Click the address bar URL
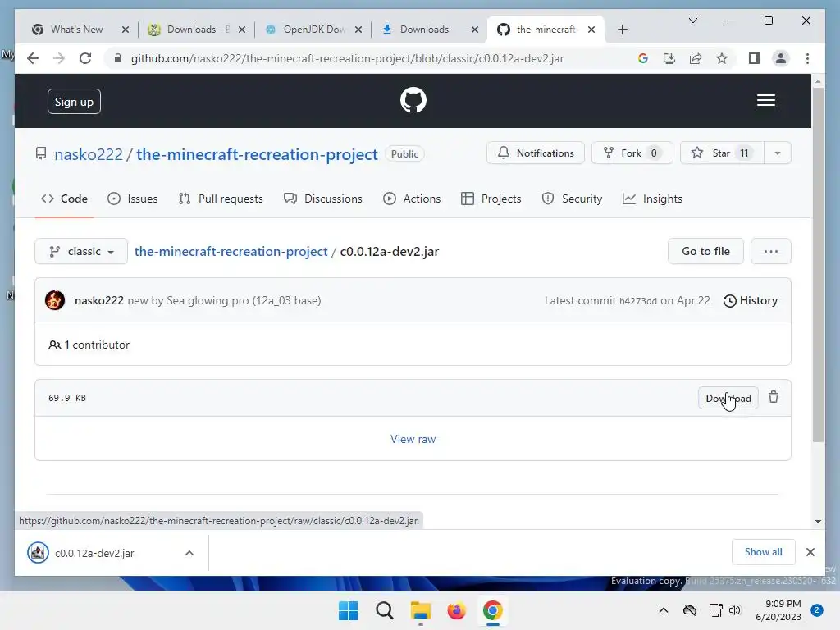This screenshot has width=840, height=630. (x=347, y=58)
